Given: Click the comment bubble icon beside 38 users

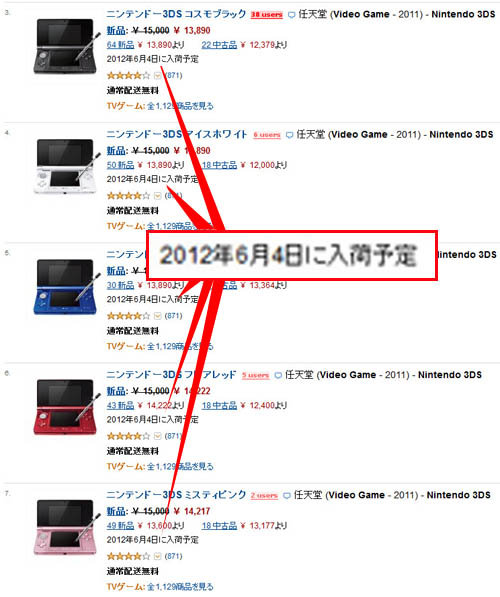Looking at the screenshot, I should [x=291, y=15].
